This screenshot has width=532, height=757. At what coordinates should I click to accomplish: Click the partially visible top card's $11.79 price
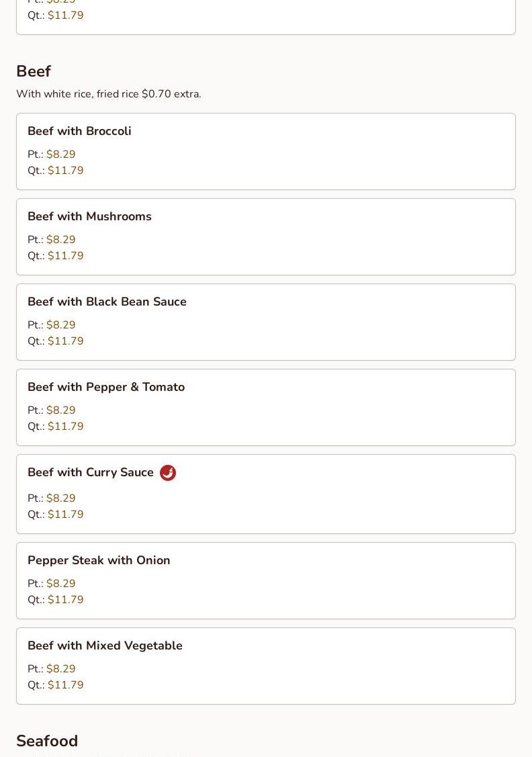click(66, 15)
